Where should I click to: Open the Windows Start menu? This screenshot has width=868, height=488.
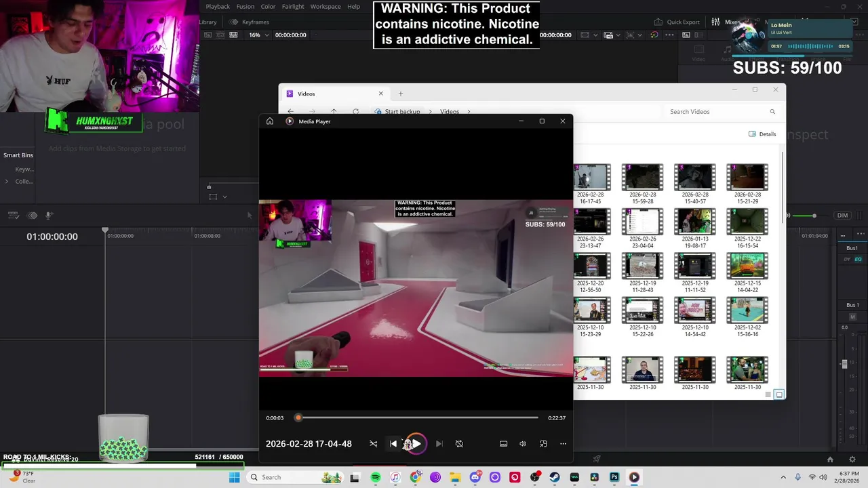coord(234,477)
